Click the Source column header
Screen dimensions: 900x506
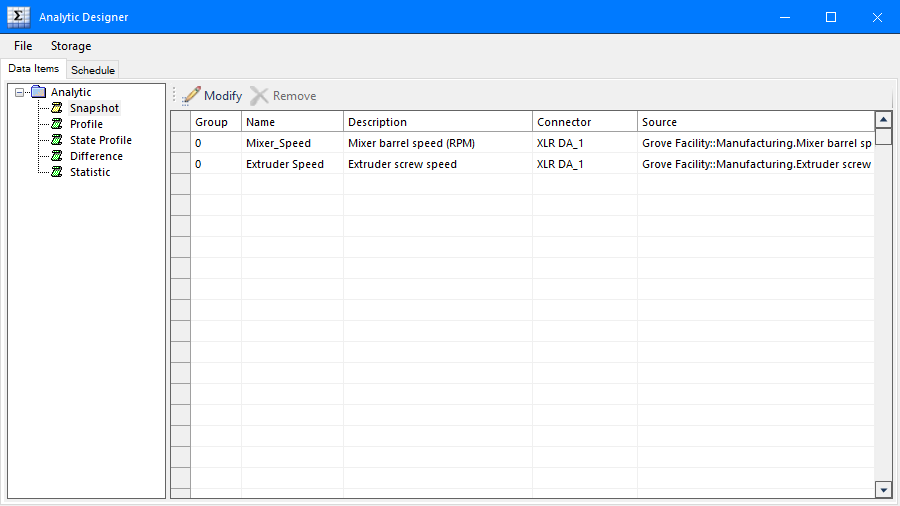[x=755, y=122]
